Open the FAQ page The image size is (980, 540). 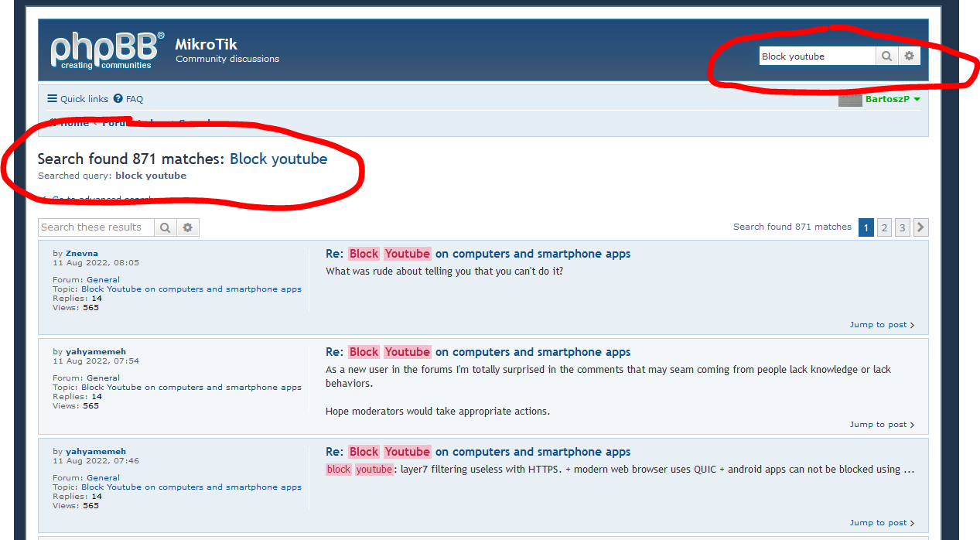point(128,99)
